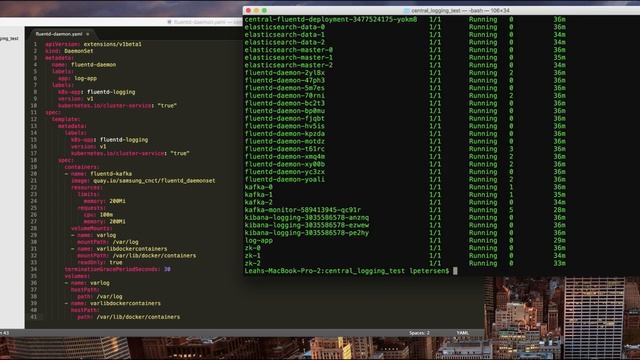This screenshot has height=360, width=640.
Task: Click elasticsearch-master-2 in Terminal
Action: click(x=289, y=65)
